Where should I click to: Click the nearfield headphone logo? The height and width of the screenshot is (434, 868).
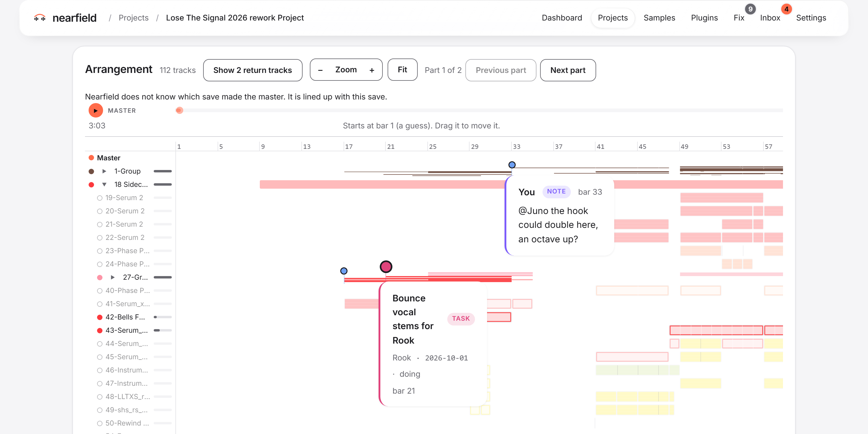point(40,17)
